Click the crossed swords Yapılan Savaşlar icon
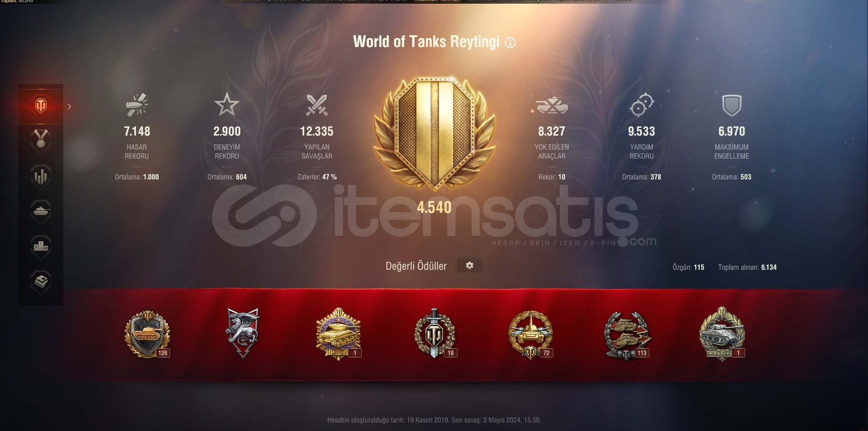This screenshot has height=431, width=868. 317,105
